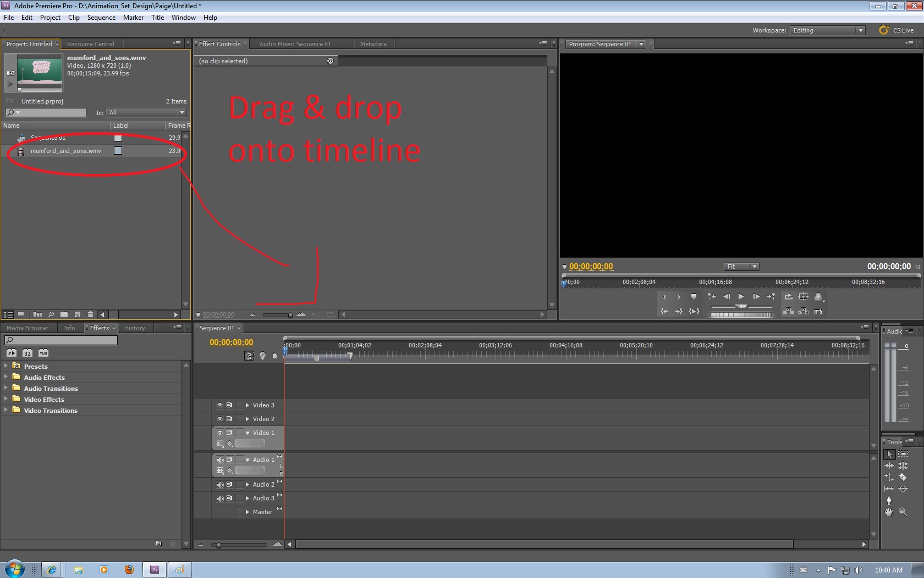Expand the Presets effects folder
Screen dimensions: 924x578
[x=6, y=366]
